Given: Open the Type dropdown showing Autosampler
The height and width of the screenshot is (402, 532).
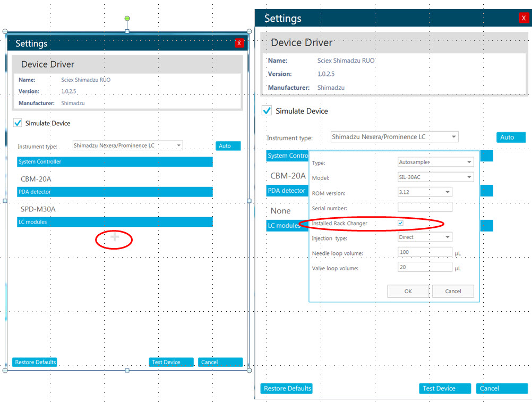Looking at the screenshot, I should point(436,162).
